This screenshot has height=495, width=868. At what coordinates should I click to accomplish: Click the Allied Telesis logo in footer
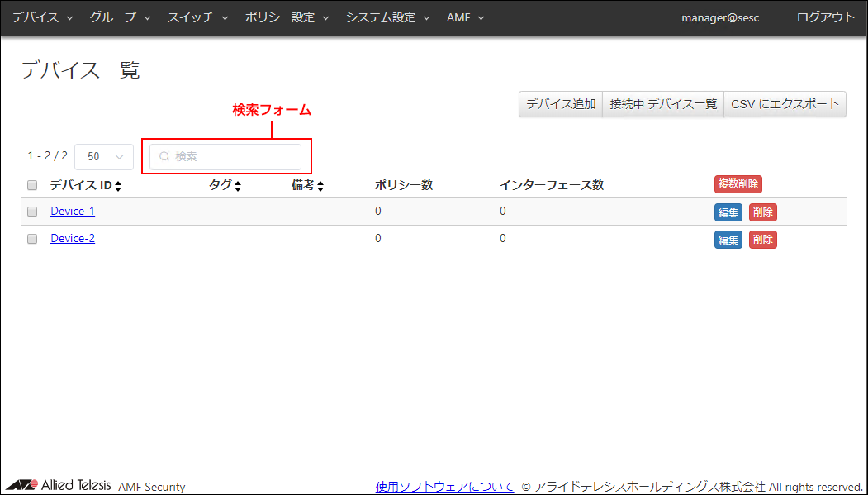click(x=58, y=485)
